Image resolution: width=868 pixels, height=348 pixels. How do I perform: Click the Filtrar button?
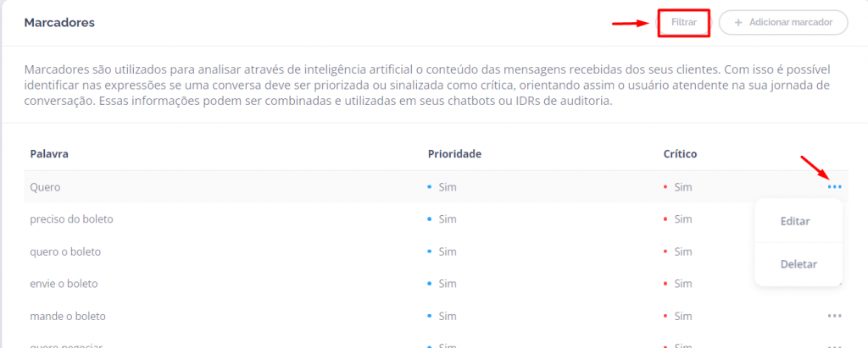pyautogui.click(x=683, y=23)
